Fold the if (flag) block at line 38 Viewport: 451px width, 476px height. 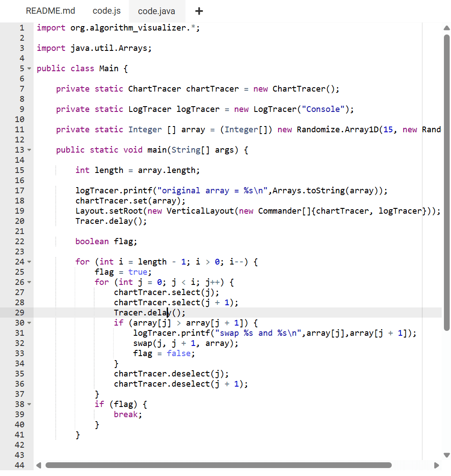click(x=29, y=404)
